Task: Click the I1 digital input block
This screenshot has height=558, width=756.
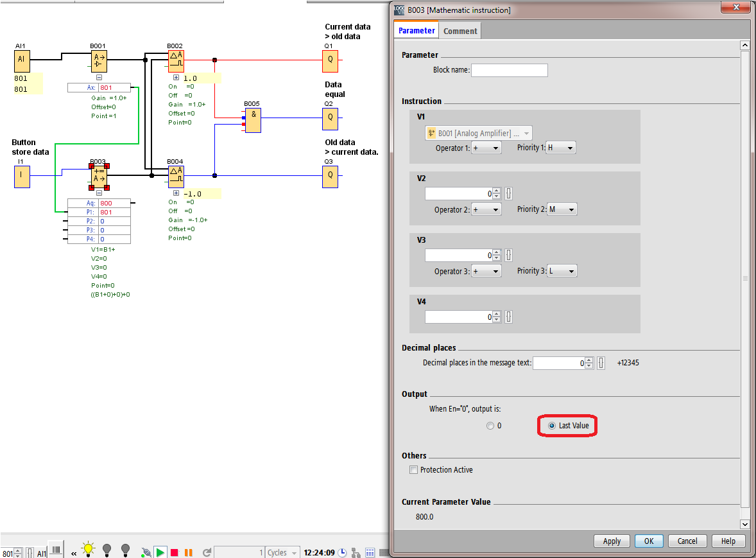Action: [x=22, y=176]
